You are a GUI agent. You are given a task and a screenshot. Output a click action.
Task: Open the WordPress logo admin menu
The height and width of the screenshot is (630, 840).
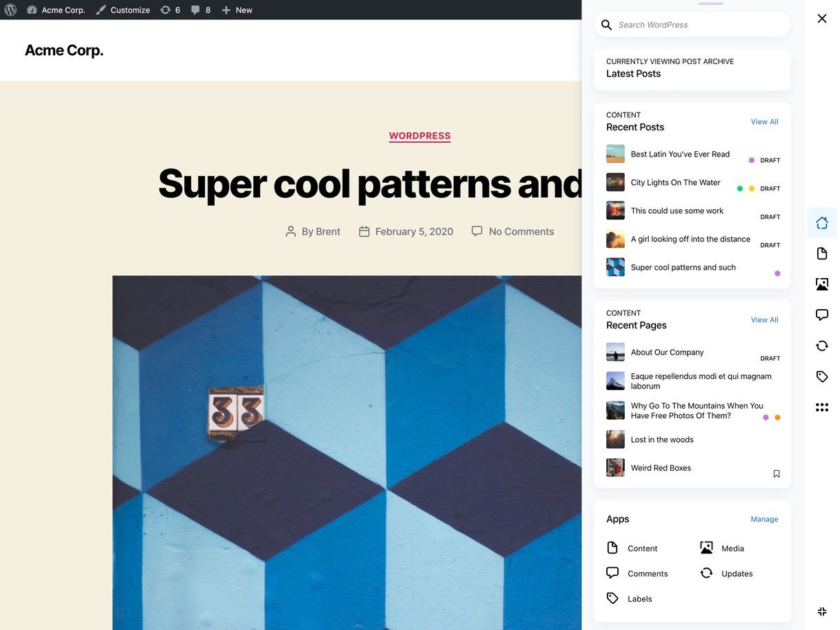tap(10, 10)
